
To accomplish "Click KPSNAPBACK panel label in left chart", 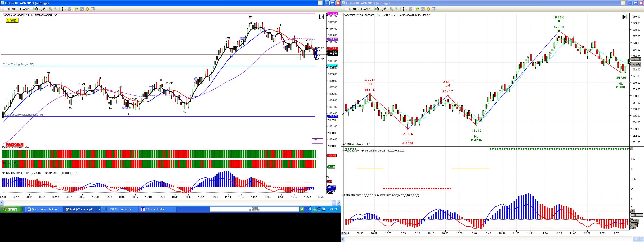I will [x=40, y=173].
